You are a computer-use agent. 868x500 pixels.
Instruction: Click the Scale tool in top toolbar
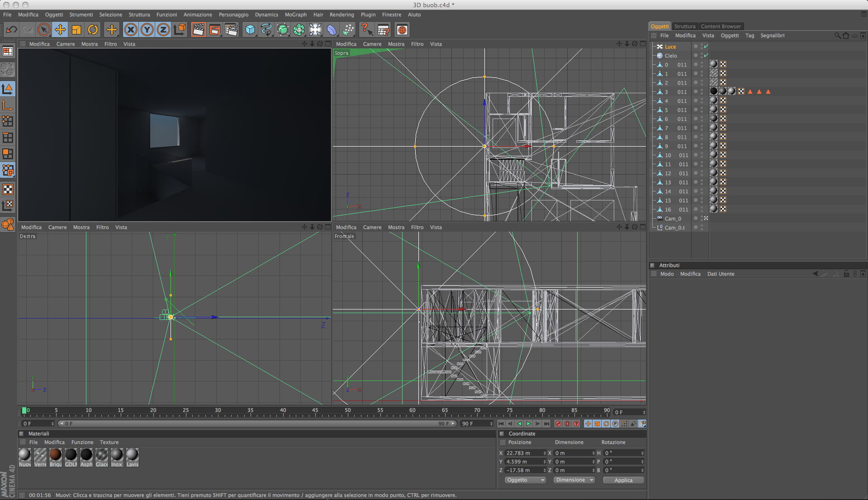point(76,30)
